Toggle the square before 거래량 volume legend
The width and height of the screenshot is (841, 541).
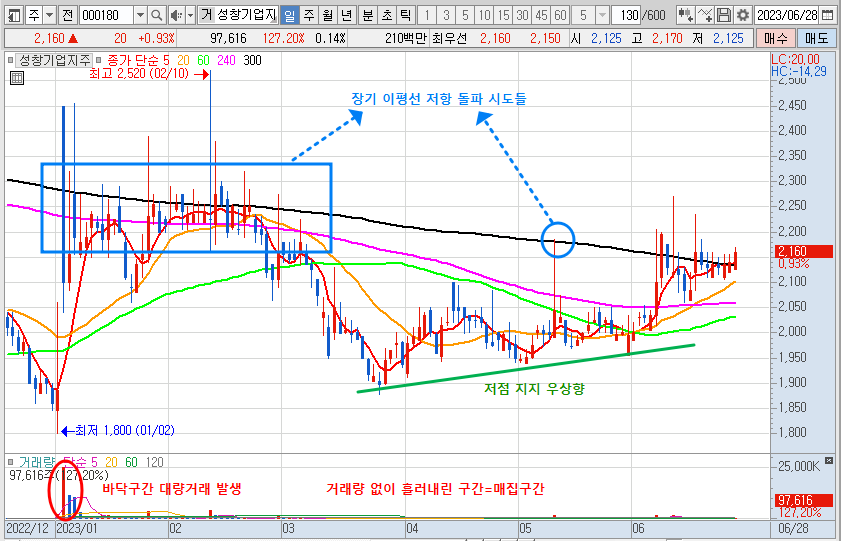click(10, 462)
